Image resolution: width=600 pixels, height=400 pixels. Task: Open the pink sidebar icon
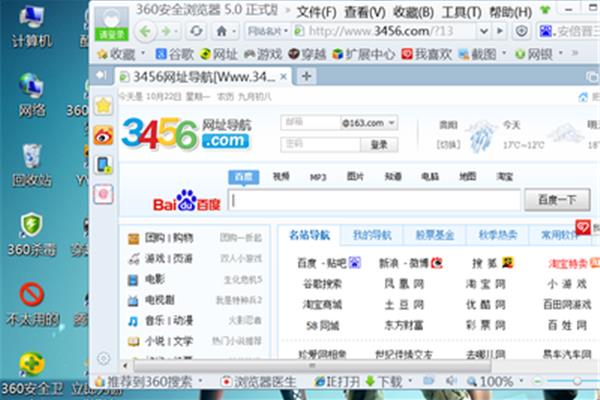point(103,194)
